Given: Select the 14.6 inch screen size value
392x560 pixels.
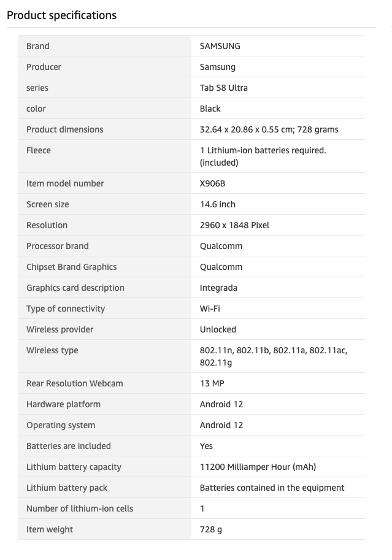Looking at the screenshot, I should coord(218,204).
